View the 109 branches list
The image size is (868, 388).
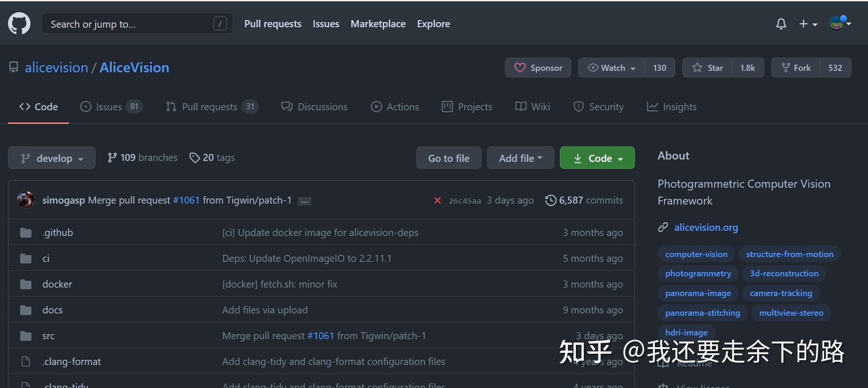point(143,158)
